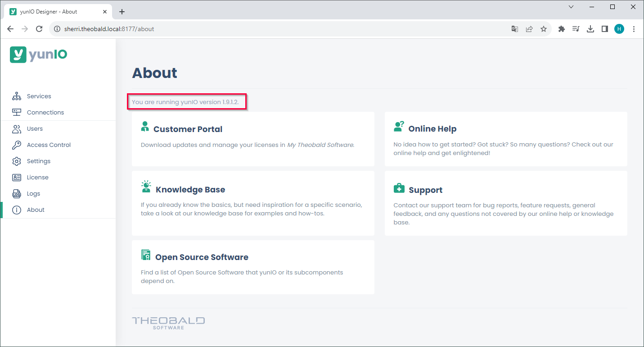Go back with browser back arrow
The width and height of the screenshot is (644, 347).
(x=10, y=29)
